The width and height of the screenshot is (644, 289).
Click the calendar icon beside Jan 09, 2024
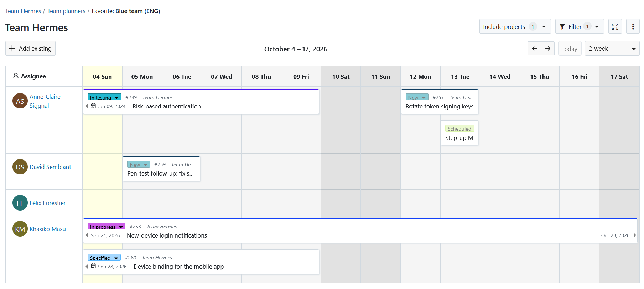[93, 106]
